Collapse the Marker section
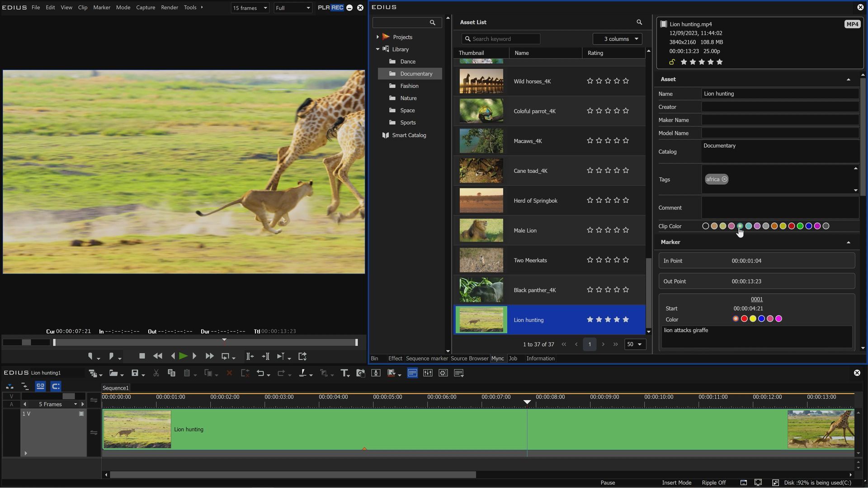Screen dimensions: 868x488 click(848, 243)
